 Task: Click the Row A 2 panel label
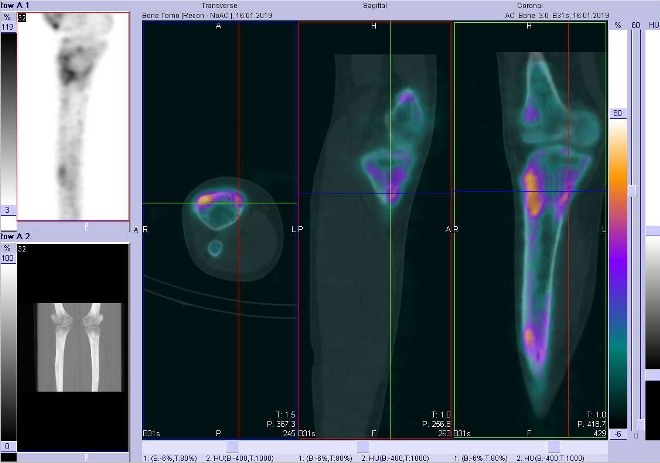pos(15,236)
